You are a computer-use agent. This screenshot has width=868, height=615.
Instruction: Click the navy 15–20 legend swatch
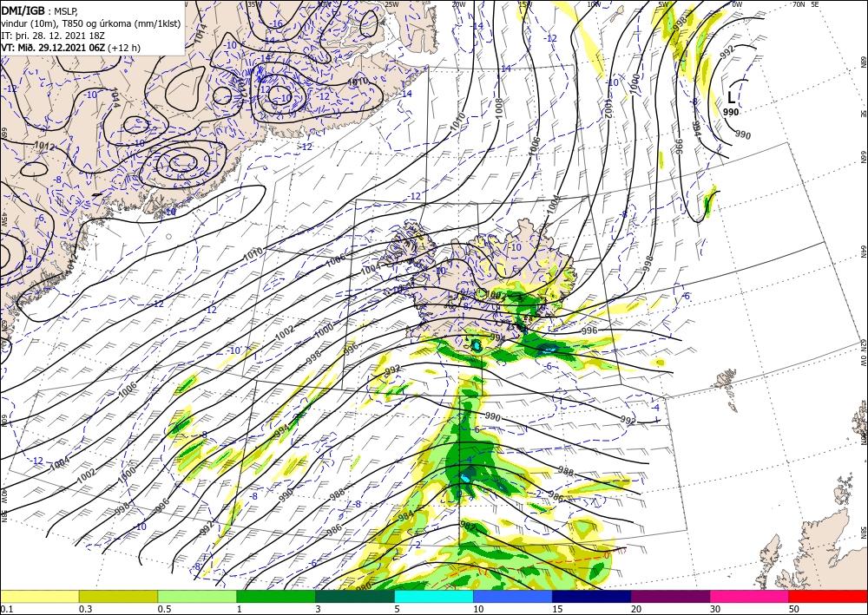pyautogui.click(x=591, y=596)
